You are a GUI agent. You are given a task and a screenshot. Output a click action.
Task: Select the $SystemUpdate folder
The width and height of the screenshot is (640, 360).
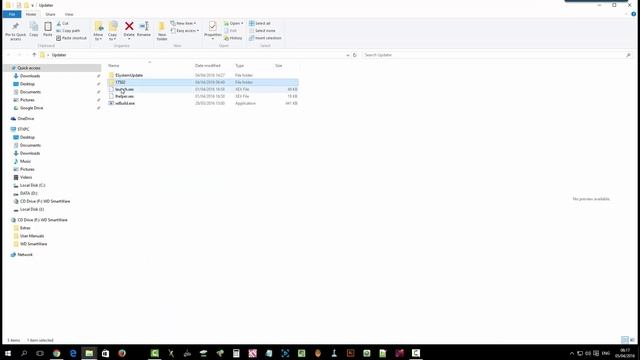(129, 76)
